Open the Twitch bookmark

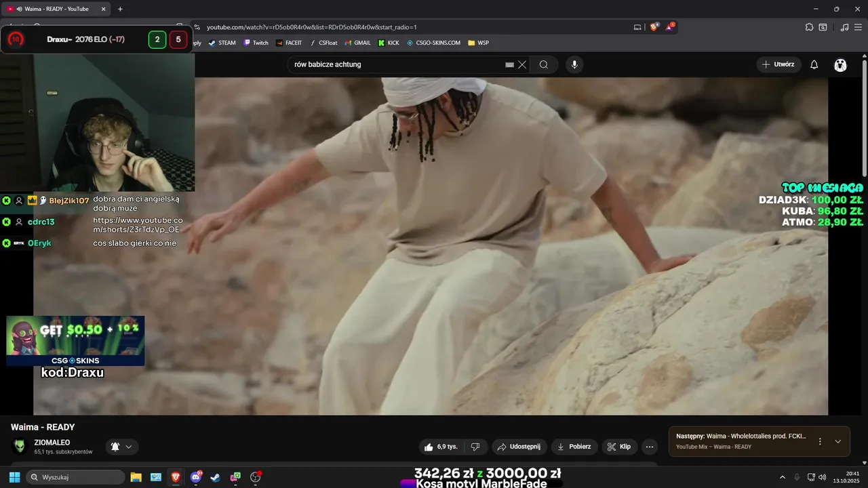(x=256, y=43)
